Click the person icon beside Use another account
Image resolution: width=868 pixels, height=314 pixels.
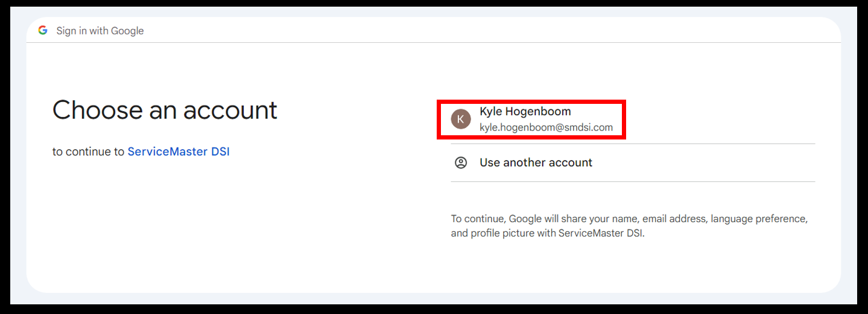[x=461, y=162]
